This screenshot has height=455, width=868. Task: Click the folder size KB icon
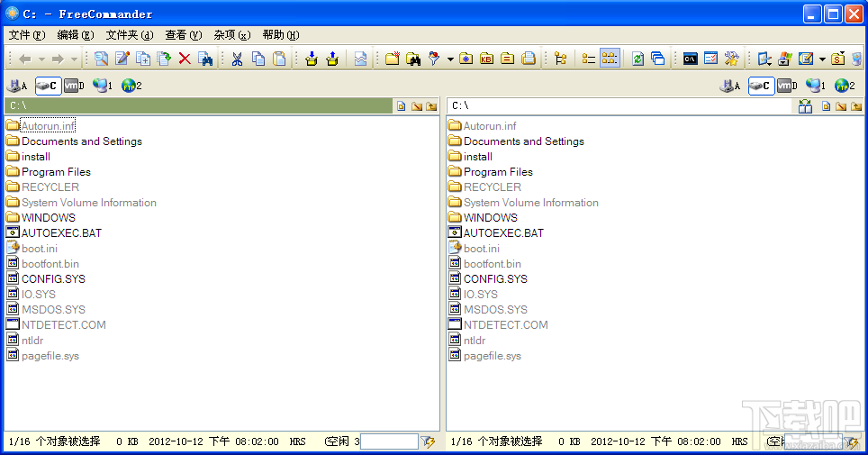[x=486, y=59]
